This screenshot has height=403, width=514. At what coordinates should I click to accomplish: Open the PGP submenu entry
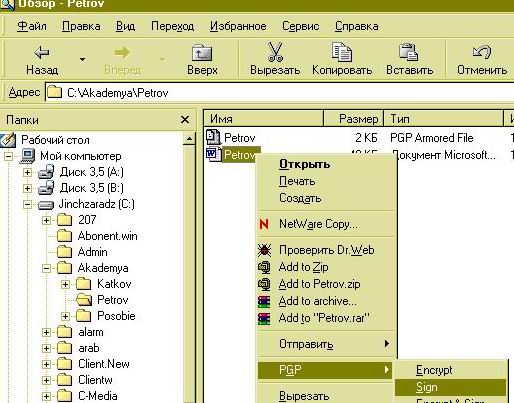[x=326, y=370]
